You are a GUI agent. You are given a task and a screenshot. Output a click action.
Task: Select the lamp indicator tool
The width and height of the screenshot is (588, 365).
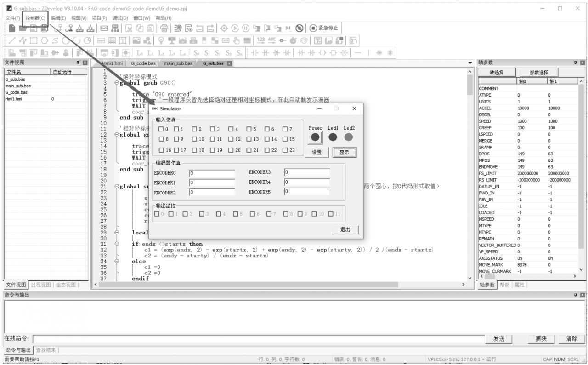coord(161,41)
